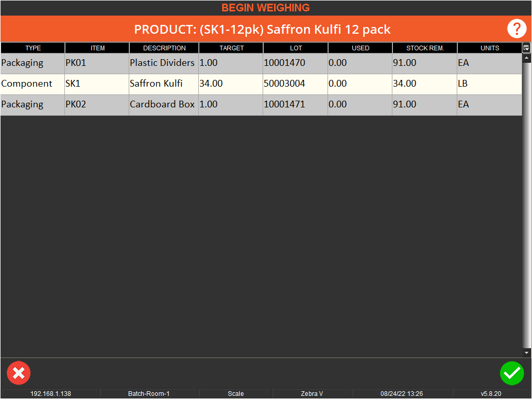Confirm with the green checkmark button

512,373
